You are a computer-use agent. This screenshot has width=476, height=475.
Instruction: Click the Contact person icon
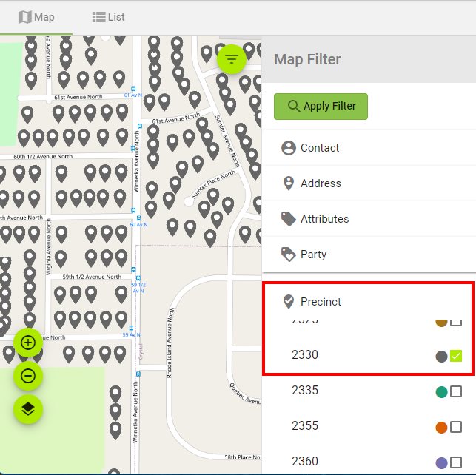click(x=289, y=148)
